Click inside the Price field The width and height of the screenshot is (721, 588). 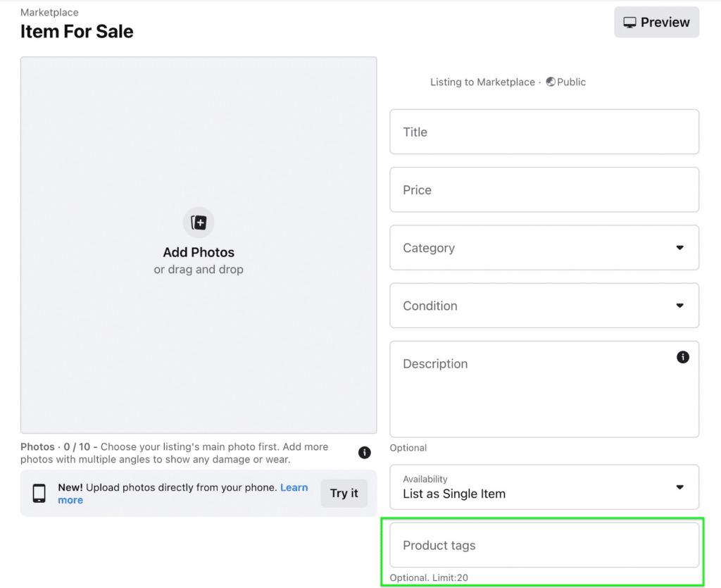point(544,189)
